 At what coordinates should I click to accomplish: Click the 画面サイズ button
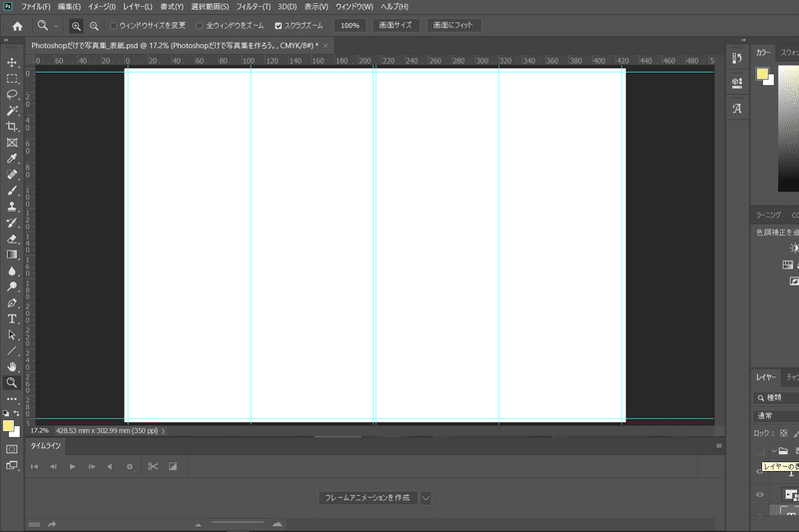(396, 25)
